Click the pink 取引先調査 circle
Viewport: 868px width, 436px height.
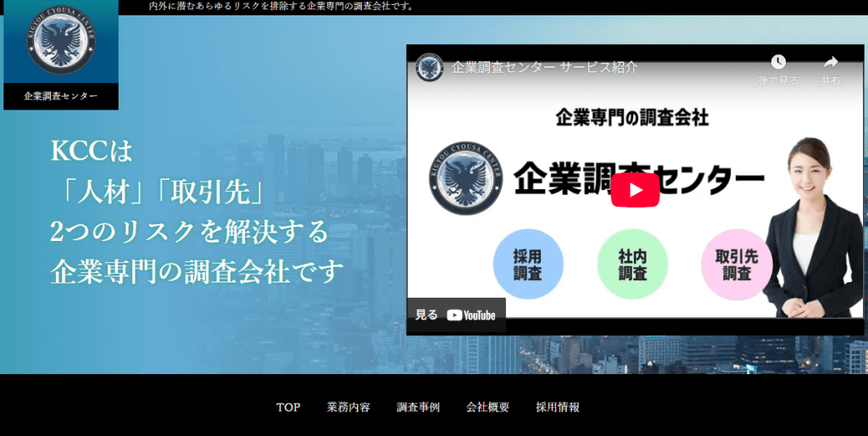click(x=736, y=265)
